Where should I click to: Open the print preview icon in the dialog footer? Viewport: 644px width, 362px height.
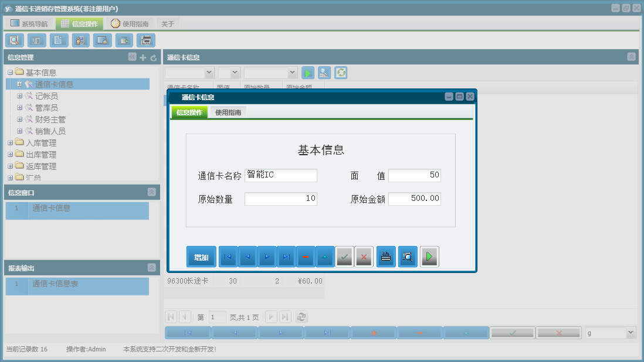[x=407, y=256]
